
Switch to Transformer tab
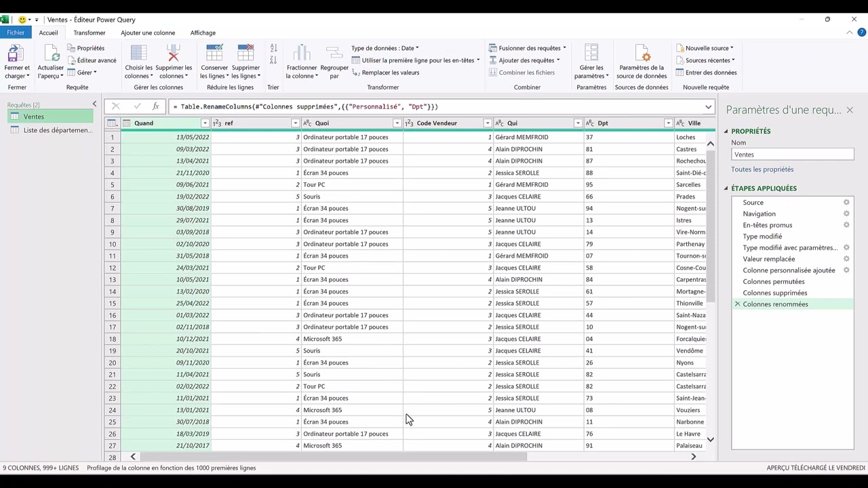tap(90, 33)
